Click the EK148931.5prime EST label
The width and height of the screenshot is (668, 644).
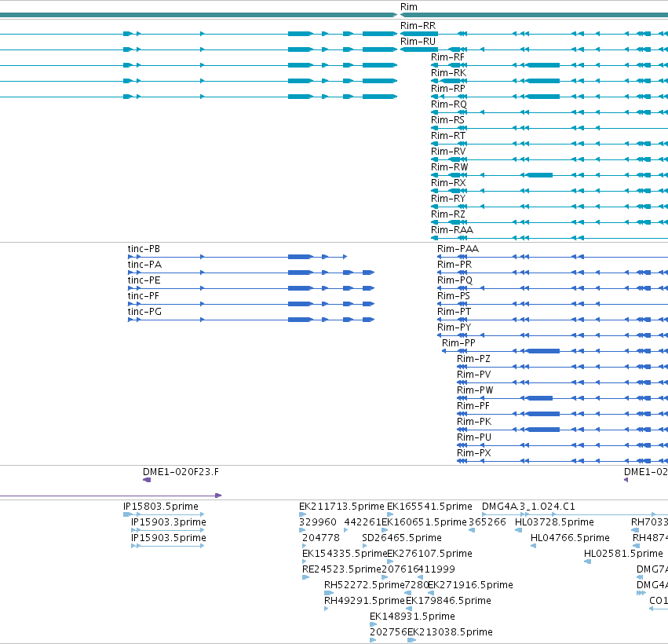click(x=412, y=617)
